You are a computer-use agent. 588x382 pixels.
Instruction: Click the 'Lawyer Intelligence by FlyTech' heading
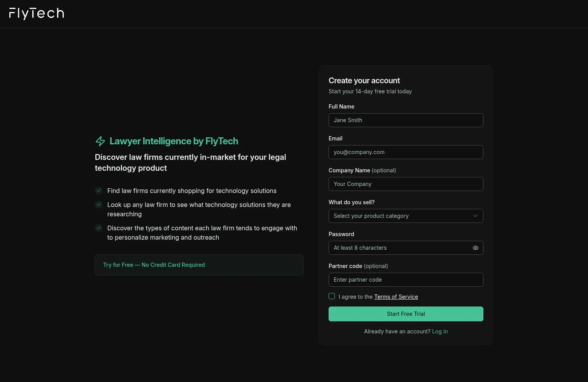[x=174, y=141]
